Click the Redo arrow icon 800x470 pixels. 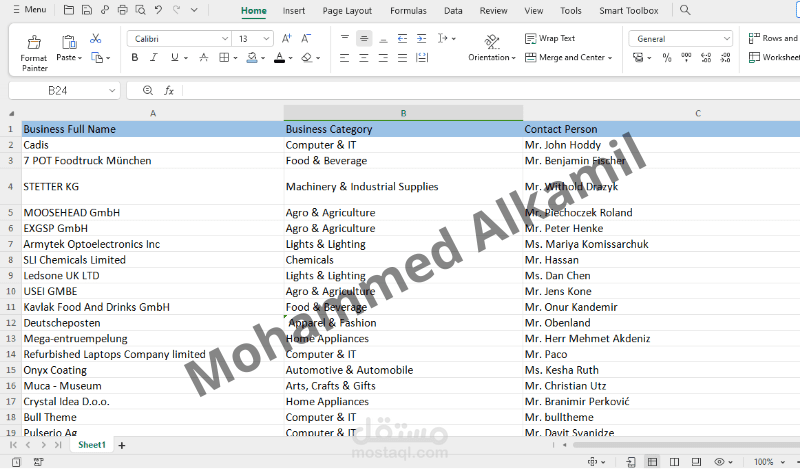[x=177, y=10]
